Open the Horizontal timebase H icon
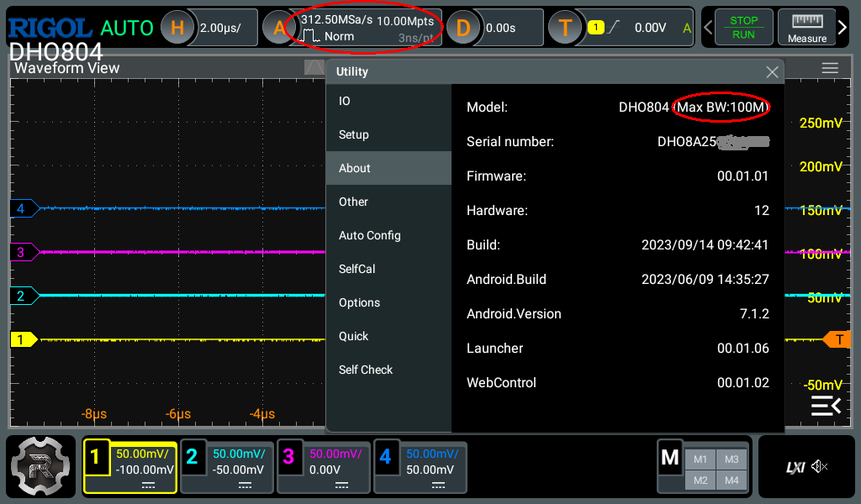This screenshot has height=504, width=861. pyautogui.click(x=177, y=28)
